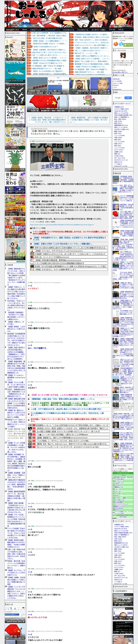Screen dimensions: 138x644
Task: Open thumbnail NHK、読売・日テレと出口調査
Action: pos(58,86)
